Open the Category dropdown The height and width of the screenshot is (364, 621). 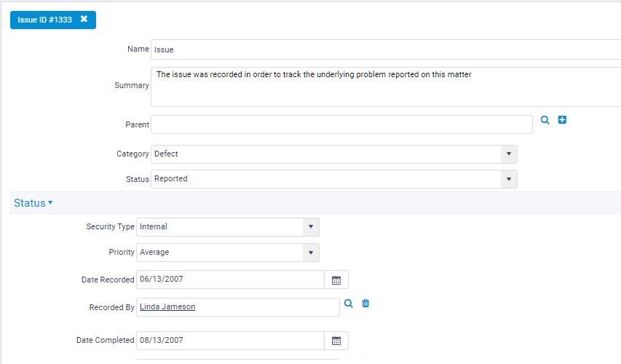click(x=509, y=154)
